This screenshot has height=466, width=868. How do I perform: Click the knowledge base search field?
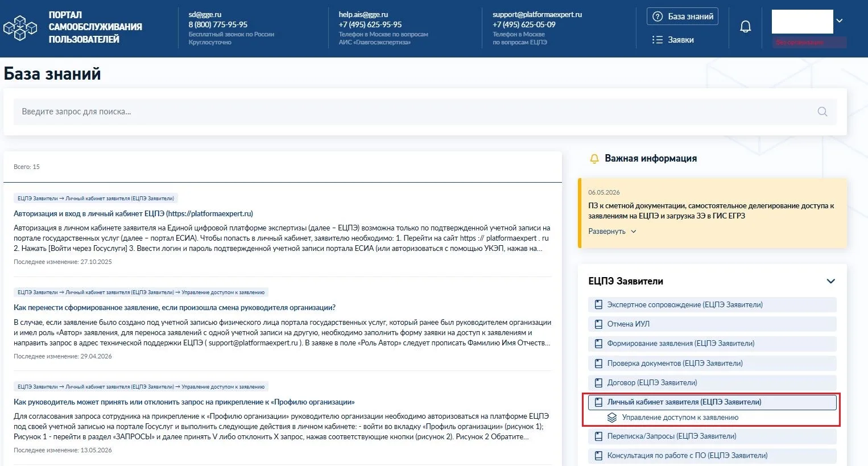click(425, 112)
